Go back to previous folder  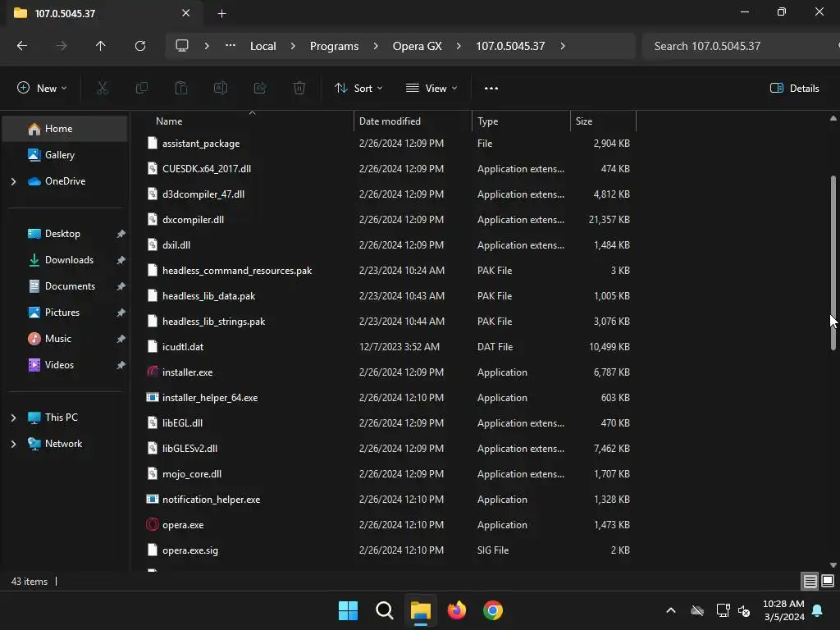click(x=22, y=46)
